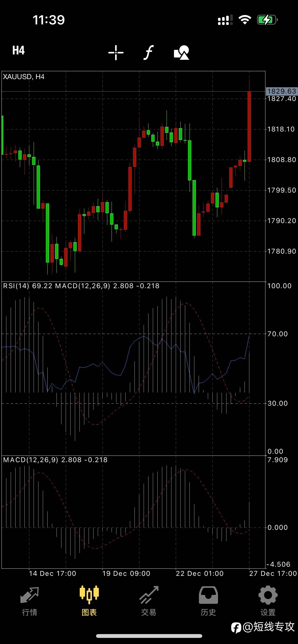Tap the 1808.80 price axis label
298x644 pixels.
tap(282, 160)
